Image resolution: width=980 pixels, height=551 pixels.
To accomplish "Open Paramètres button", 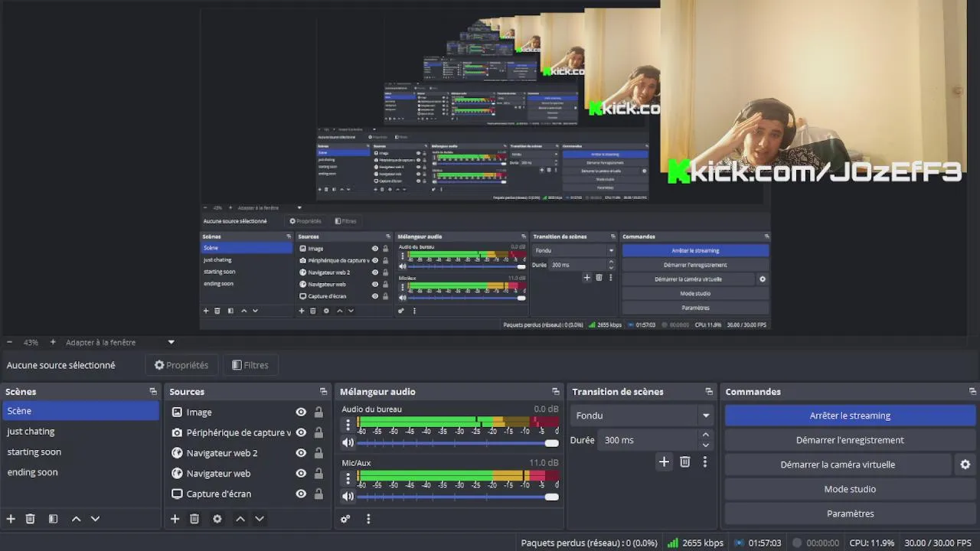I will coord(850,514).
